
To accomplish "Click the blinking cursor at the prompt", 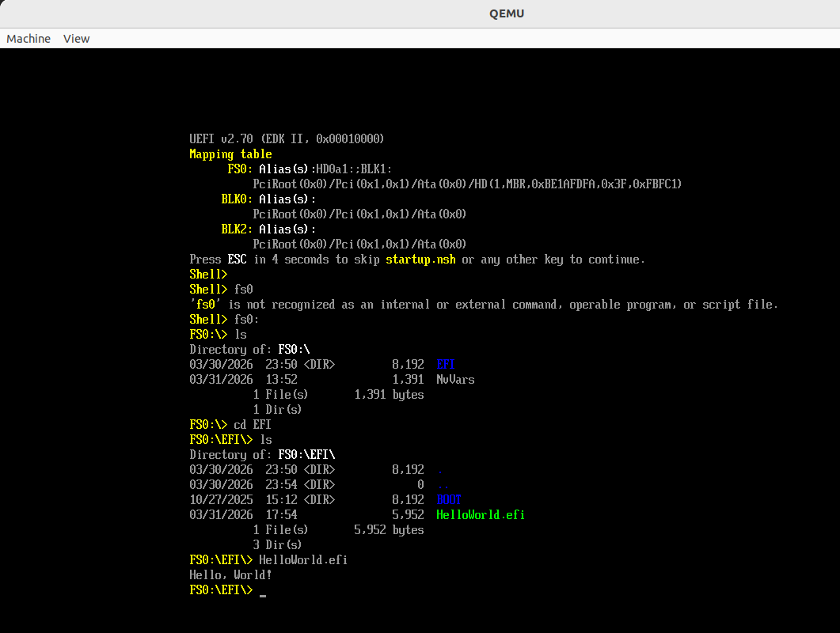I will (263, 592).
